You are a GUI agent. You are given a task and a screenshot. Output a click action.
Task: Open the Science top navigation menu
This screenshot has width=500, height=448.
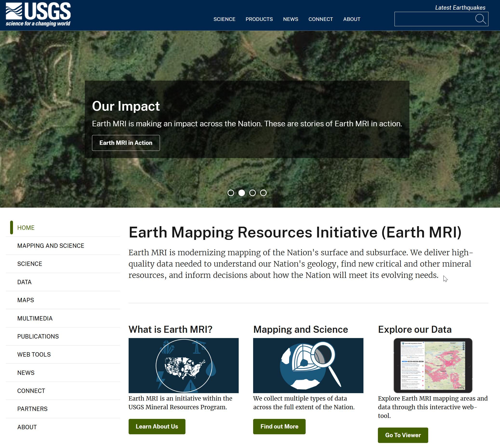(224, 19)
